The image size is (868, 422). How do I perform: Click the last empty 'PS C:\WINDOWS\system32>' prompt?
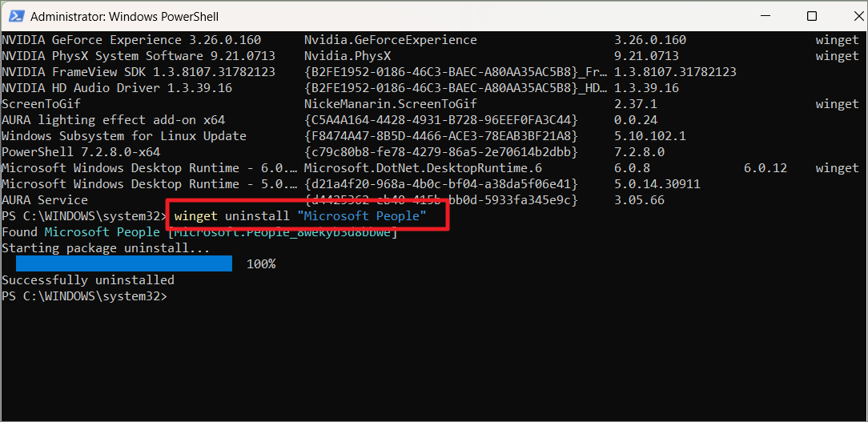point(84,296)
